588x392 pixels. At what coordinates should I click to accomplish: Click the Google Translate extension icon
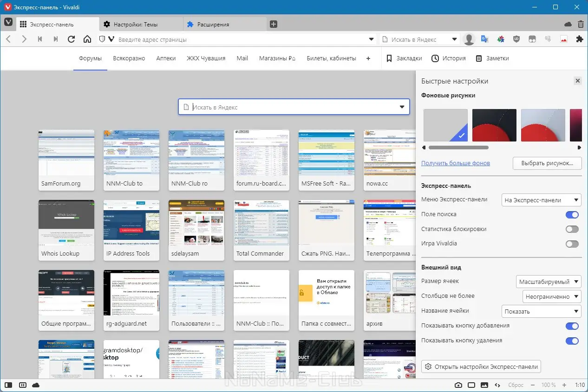click(x=484, y=39)
